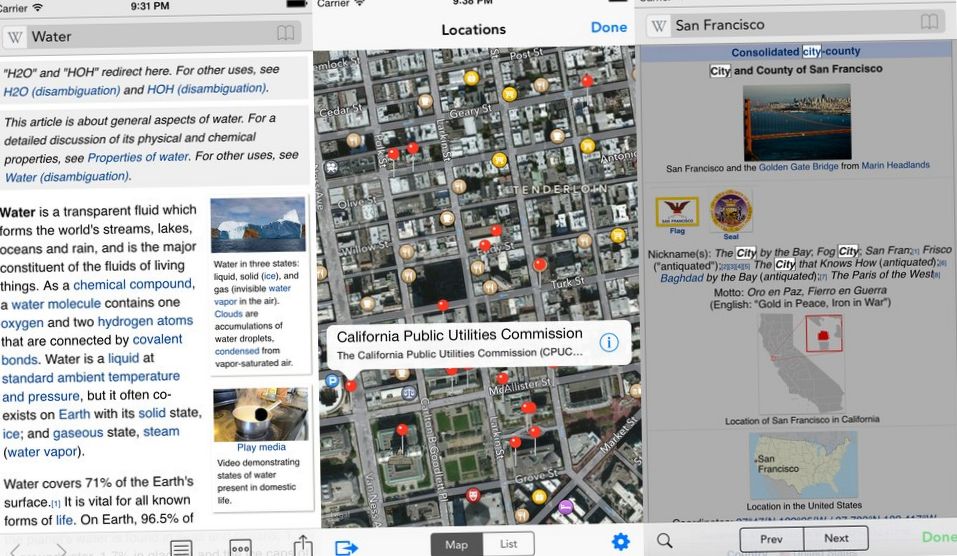Follow the hydrogen atoms link
The image size is (957, 556).
tap(145, 321)
